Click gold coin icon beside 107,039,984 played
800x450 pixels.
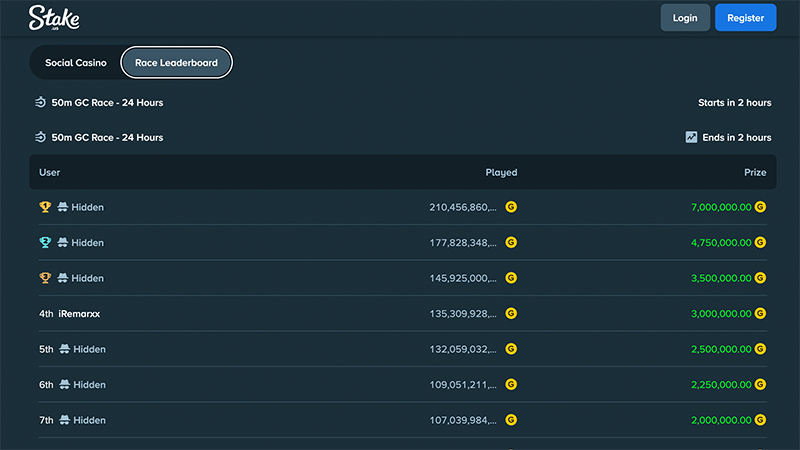click(x=511, y=419)
